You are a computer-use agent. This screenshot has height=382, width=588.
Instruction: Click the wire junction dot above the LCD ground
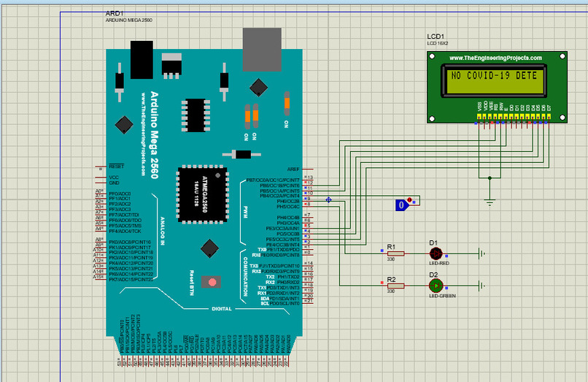pos(490,177)
